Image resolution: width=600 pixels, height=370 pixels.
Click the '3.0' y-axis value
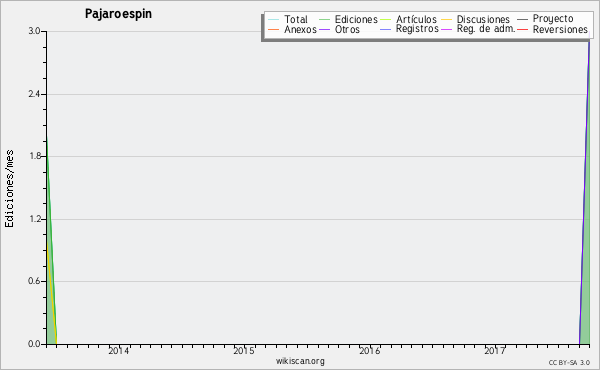coord(34,31)
